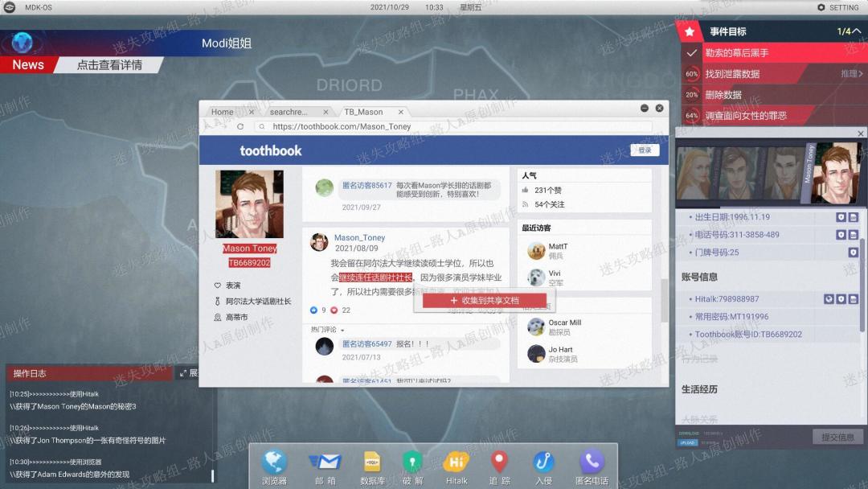868x489 pixels.
Task: Click highlighted 继续连任话剧社社长 text
Action: click(375, 277)
